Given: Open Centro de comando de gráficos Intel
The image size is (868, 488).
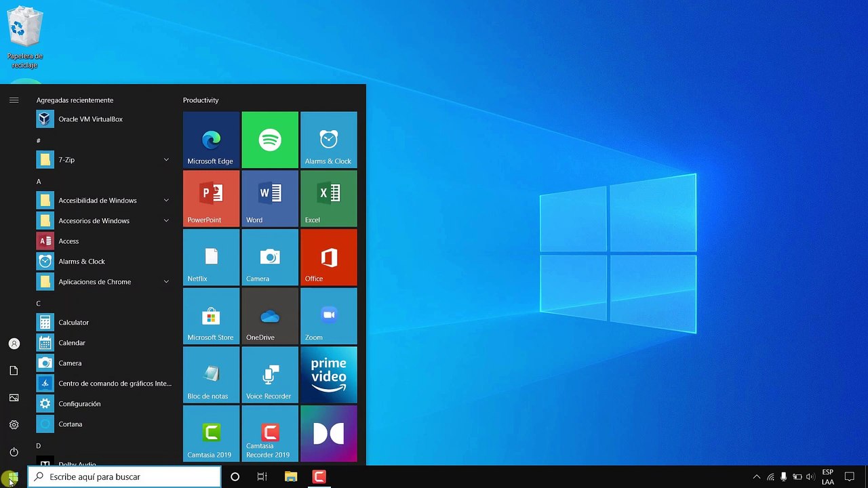Looking at the screenshot, I should pyautogui.click(x=104, y=384).
